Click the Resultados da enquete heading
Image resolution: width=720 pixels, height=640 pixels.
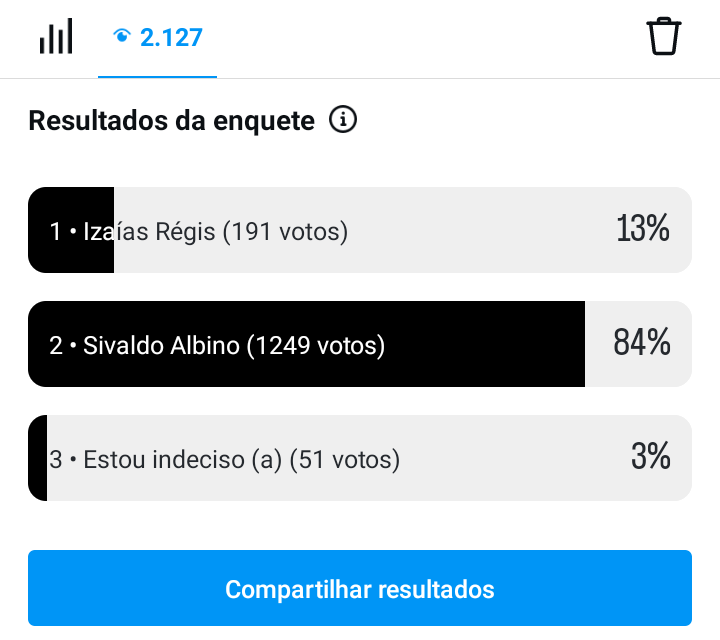(172, 121)
